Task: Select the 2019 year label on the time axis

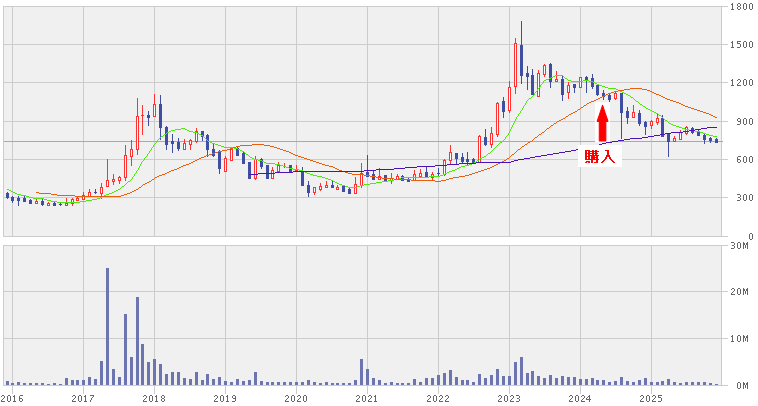Action: coord(225,398)
